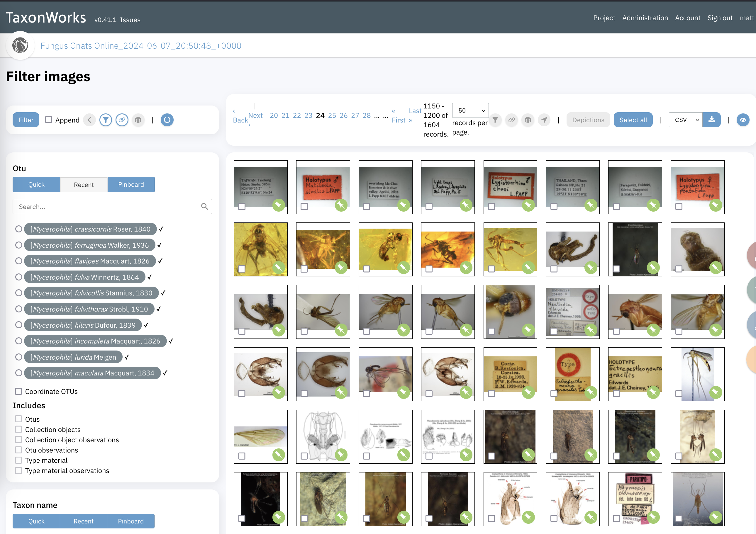Click Sign out
The image size is (756, 534).
[720, 18]
